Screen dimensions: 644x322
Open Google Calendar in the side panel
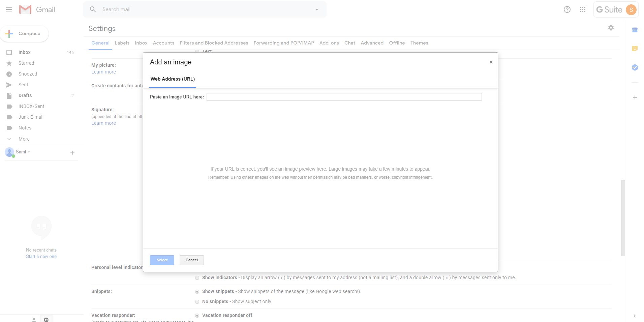tap(635, 30)
